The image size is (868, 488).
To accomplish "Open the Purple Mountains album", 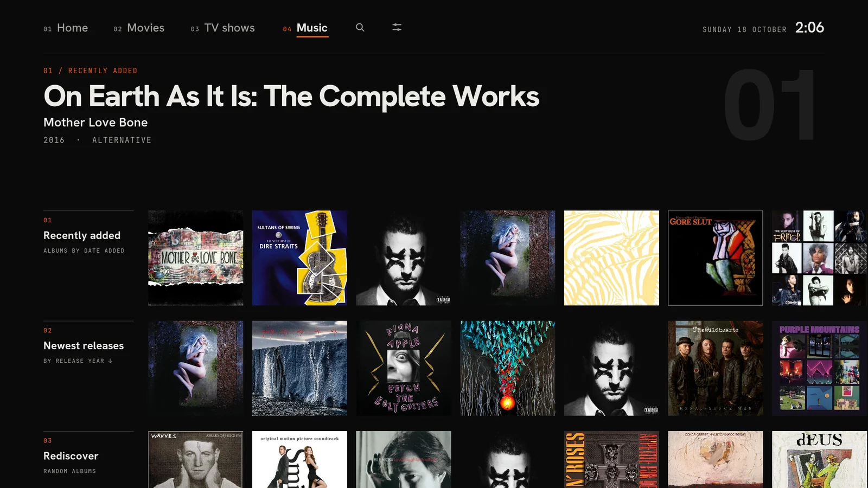I will (820, 368).
